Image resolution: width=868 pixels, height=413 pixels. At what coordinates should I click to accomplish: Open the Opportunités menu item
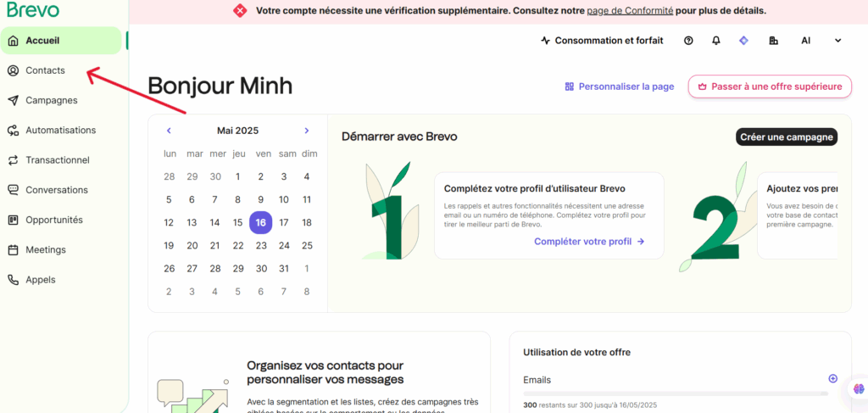[x=61, y=220]
